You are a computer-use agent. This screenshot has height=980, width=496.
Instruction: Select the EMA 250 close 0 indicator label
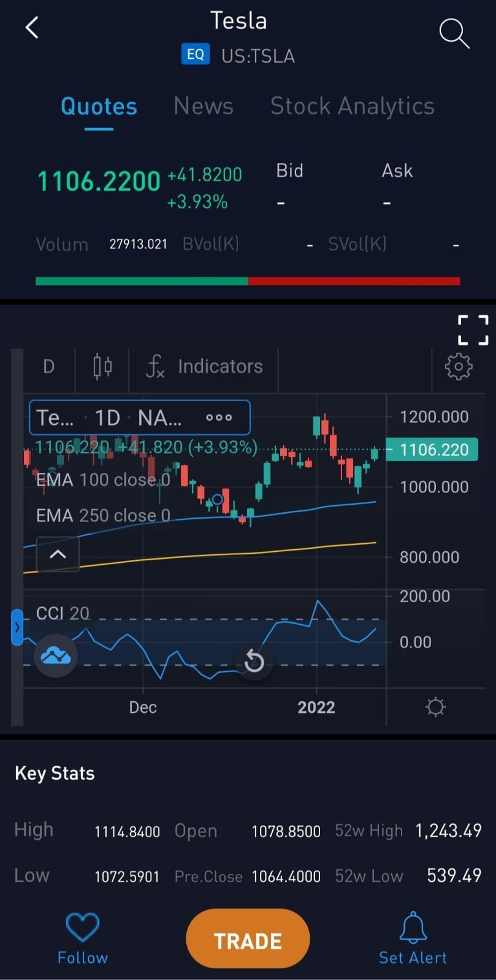coord(103,516)
